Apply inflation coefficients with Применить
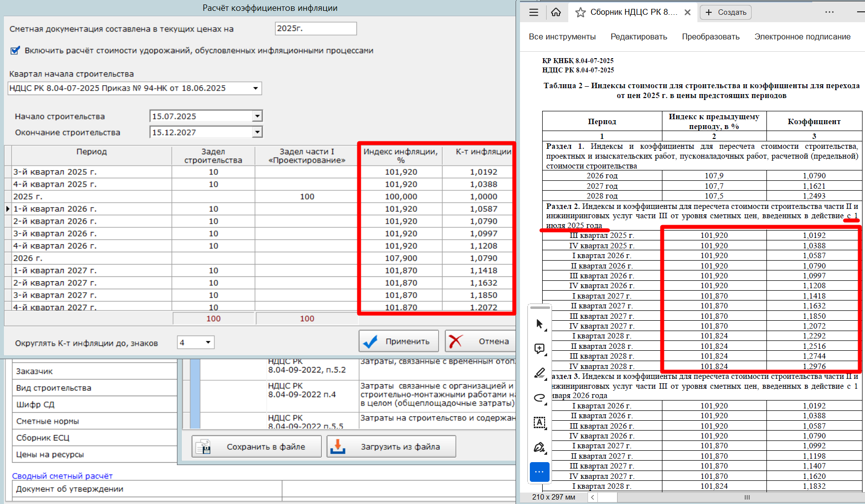 coord(399,341)
